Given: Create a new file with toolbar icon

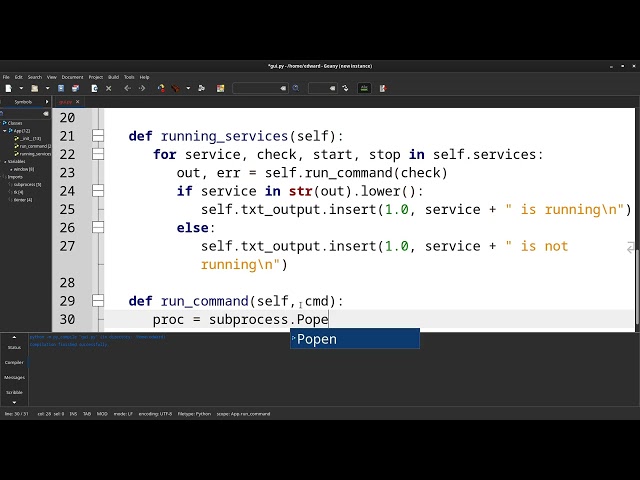Looking at the screenshot, I should tap(9, 88).
